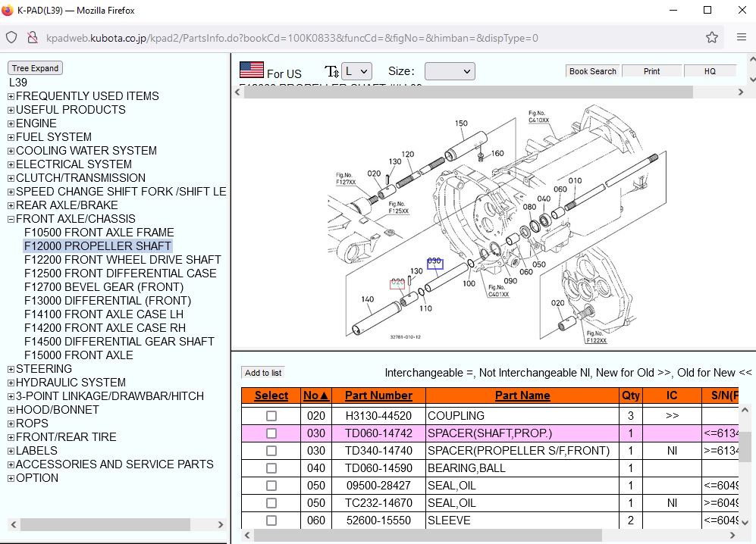Click the insecure connection padlock icon
Viewport: 756px width, 544px height.
[33, 38]
